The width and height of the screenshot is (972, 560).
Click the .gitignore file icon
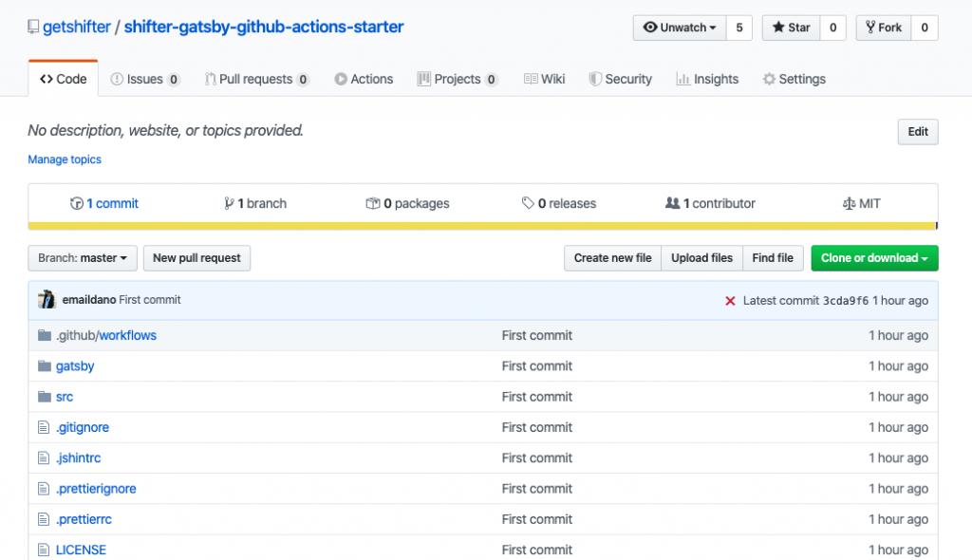pyautogui.click(x=44, y=427)
